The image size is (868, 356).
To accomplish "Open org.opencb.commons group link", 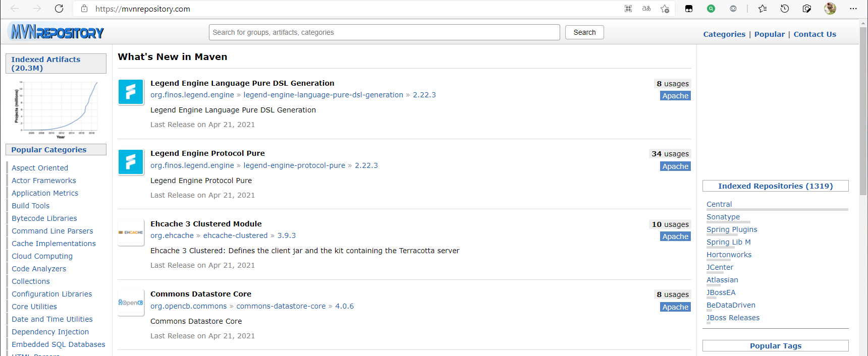I will 189,306.
